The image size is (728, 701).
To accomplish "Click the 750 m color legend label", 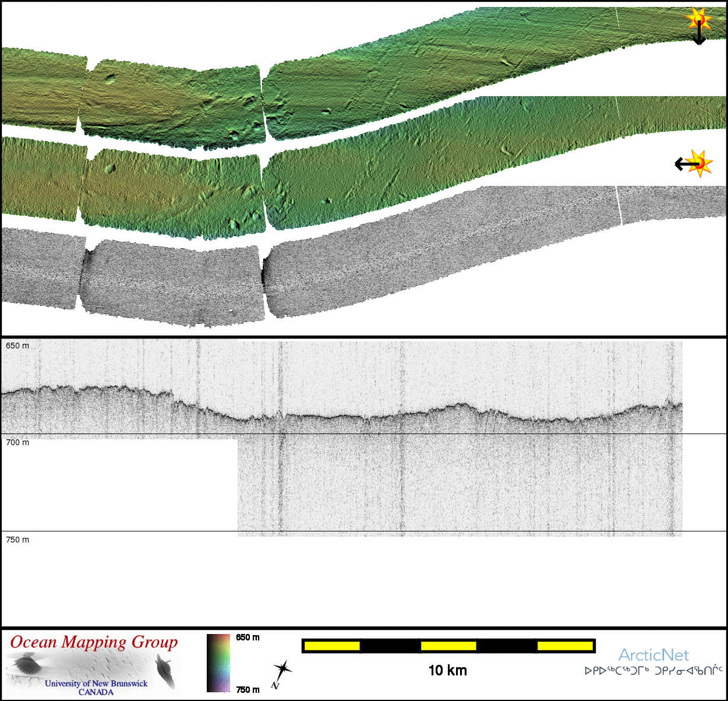I will (x=248, y=689).
